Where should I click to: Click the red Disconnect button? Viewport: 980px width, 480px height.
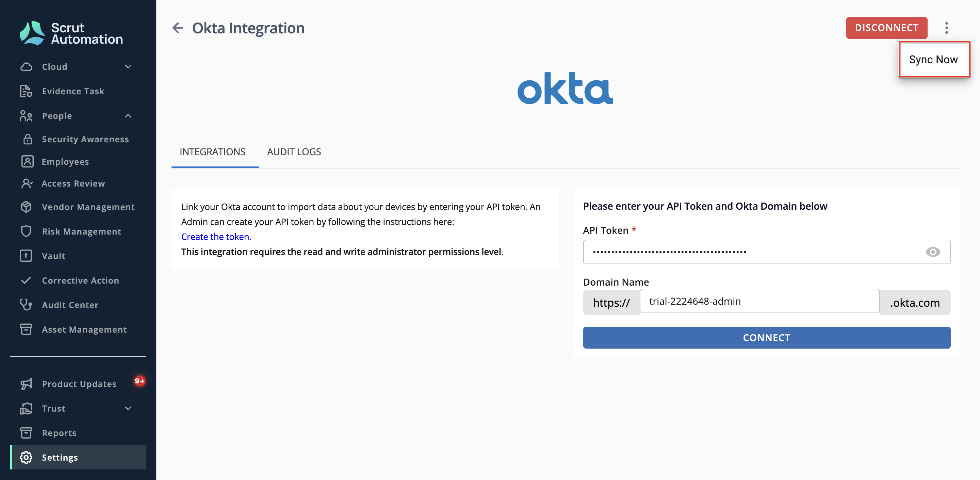886,28
